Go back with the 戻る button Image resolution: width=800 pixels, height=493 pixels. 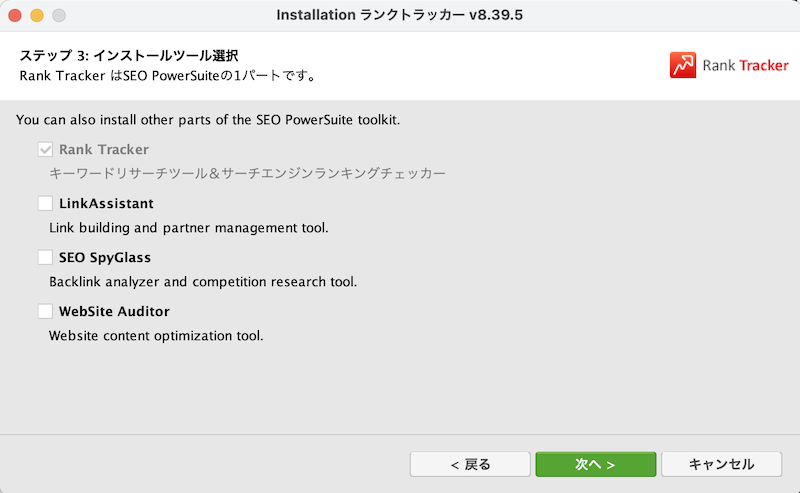[470, 464]
